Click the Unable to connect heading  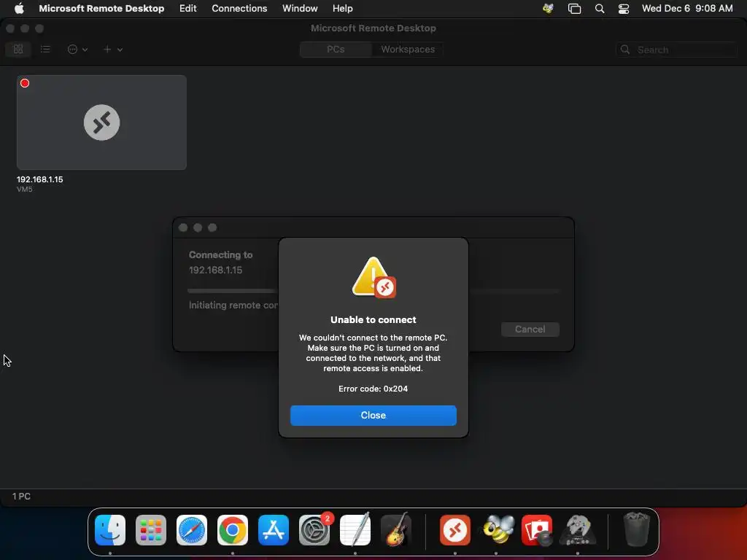coord(373,319)
